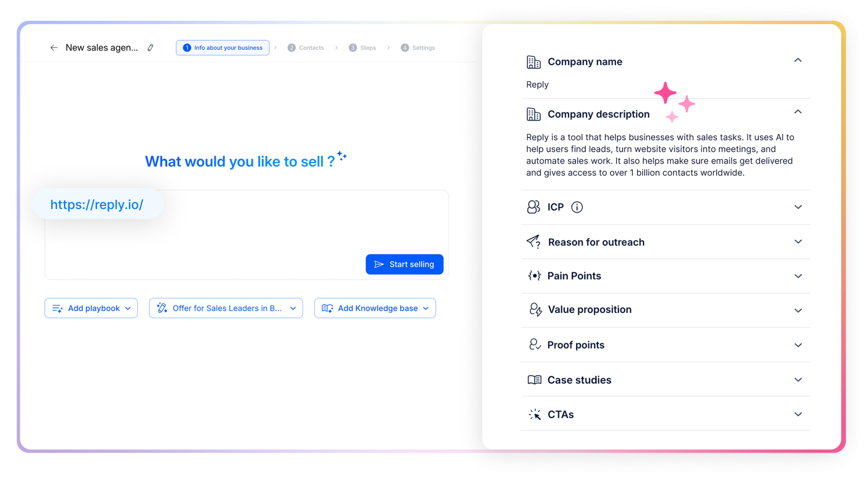
Task: Click the https://reply.io/ chip
Action: [97, 204]
